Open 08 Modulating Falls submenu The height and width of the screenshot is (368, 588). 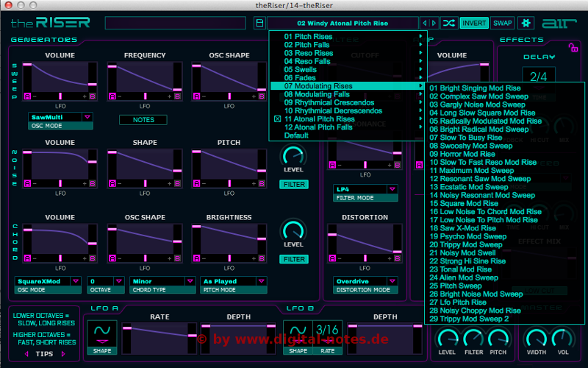point(347,94)
